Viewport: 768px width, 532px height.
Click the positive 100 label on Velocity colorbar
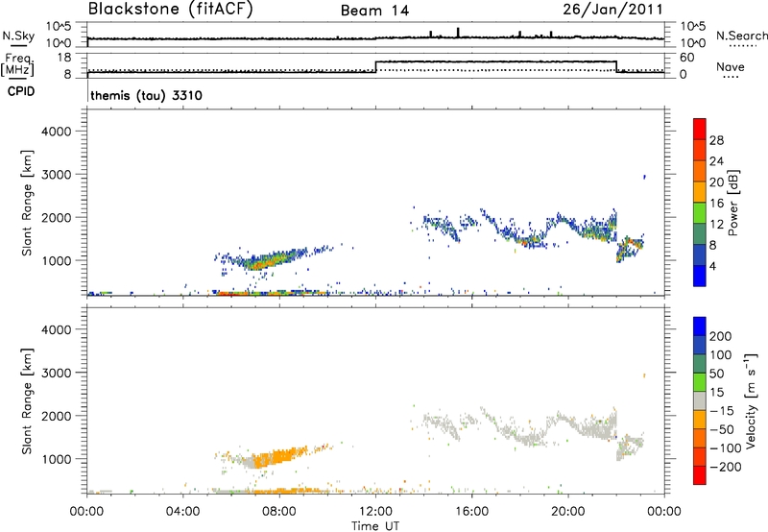tap(721, 355)
